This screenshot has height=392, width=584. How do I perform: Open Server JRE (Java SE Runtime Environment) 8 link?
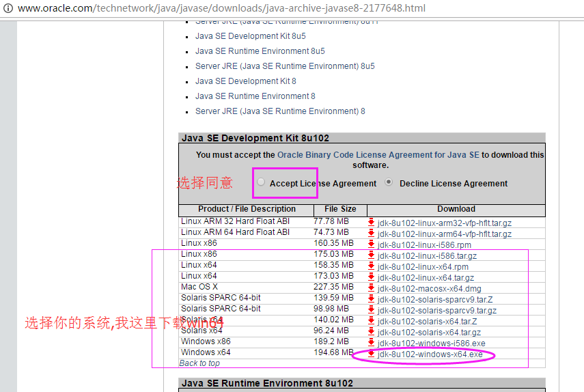[x=280, y=111]
